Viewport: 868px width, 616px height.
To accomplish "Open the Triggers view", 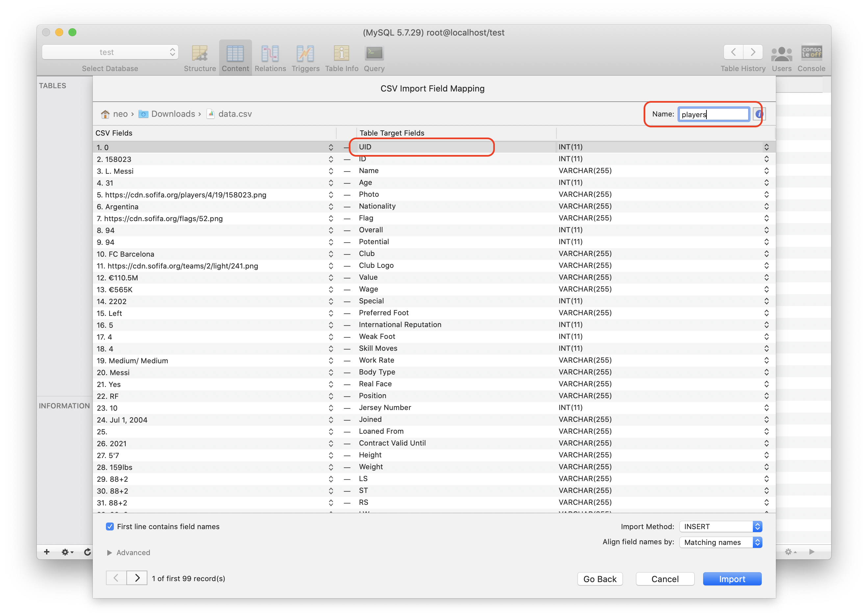I will [x=305, y=57].
